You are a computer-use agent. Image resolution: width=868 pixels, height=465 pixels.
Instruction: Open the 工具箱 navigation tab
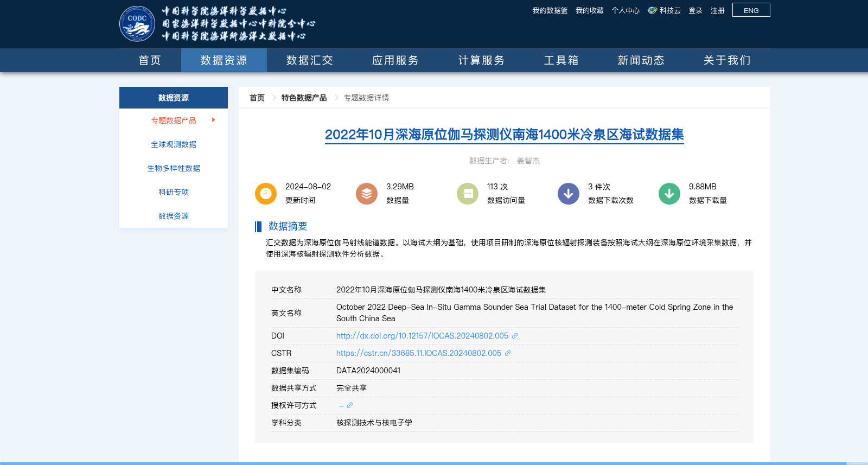[x=561, y=60]
